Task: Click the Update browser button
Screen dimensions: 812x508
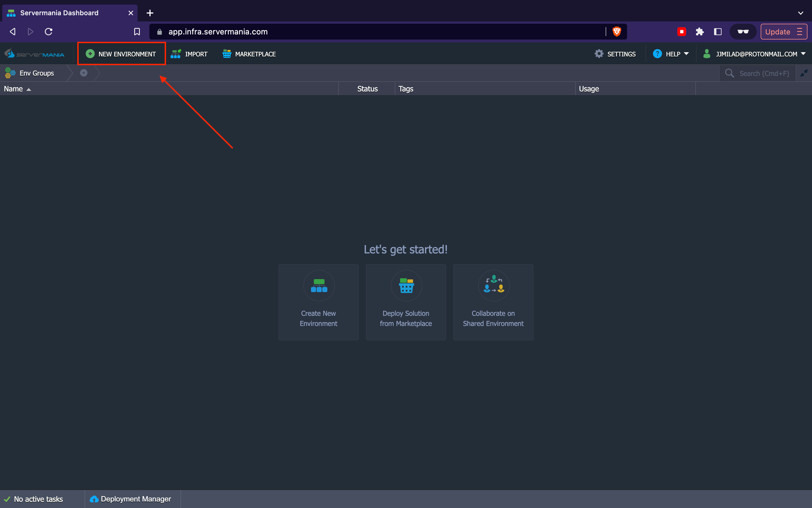Action: pyautogui.click(x=784, y=32)
